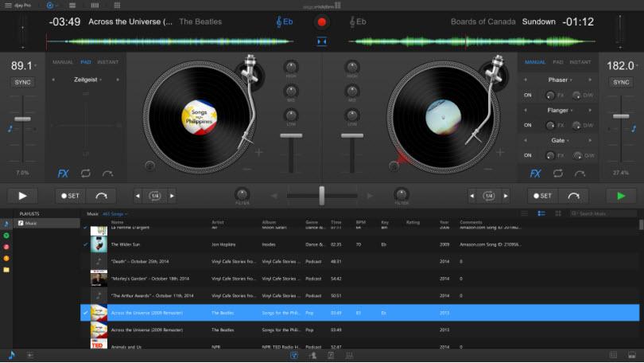Open the Flanger effect dropdown
The height and width of the screenshot is (363, 644).
(560, 110)
